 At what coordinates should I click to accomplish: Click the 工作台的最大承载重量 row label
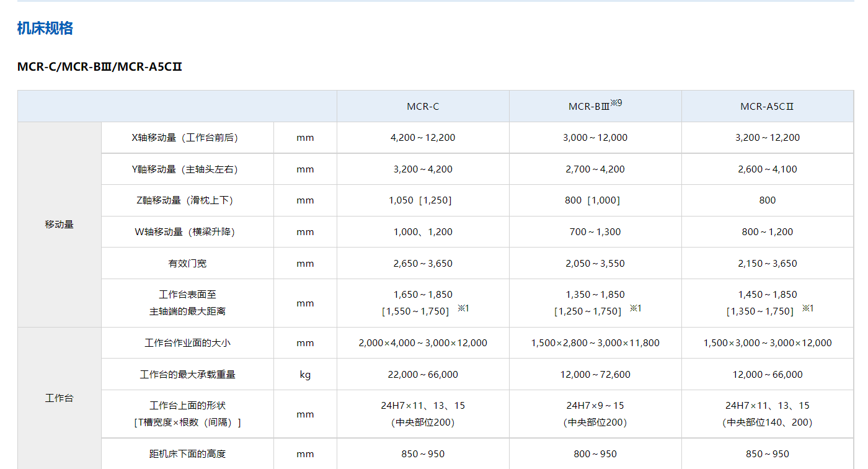pos(187,374)
